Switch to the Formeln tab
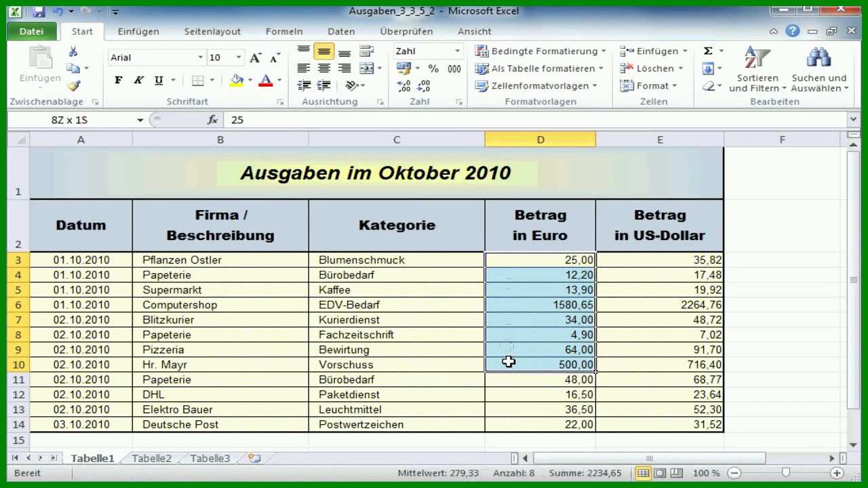Image resolution: width=868 pixels, height=488 pixels. [x=284, y=31]
